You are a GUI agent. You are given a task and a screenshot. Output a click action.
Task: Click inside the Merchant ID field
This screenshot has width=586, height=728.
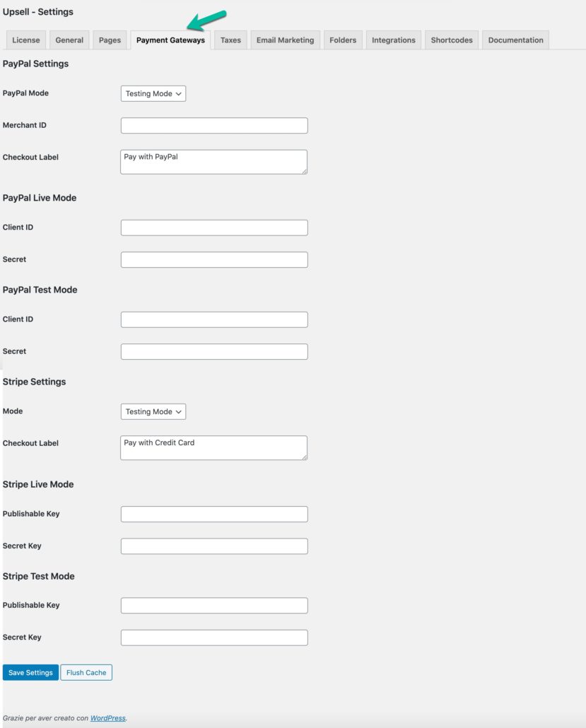click(x=213, y=125)
